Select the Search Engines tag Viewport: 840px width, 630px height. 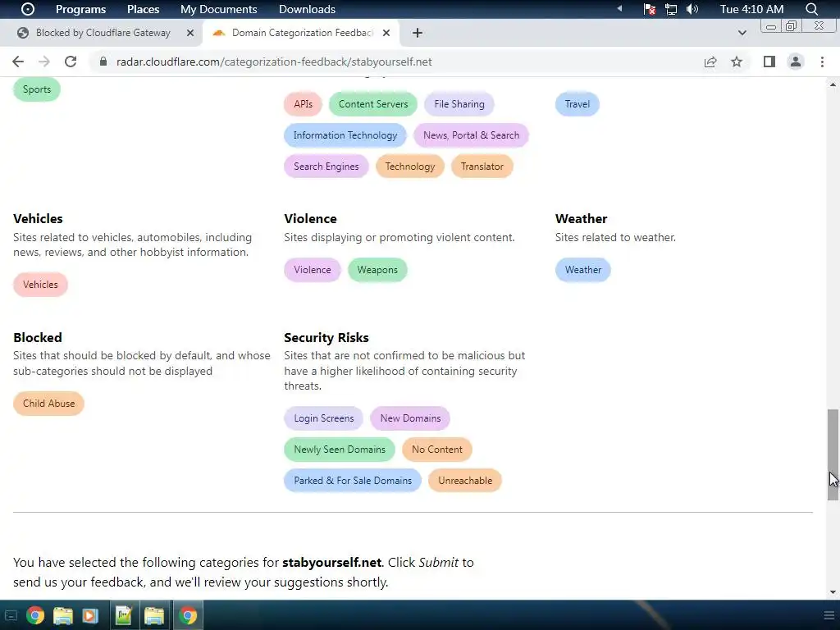(326, 166)
